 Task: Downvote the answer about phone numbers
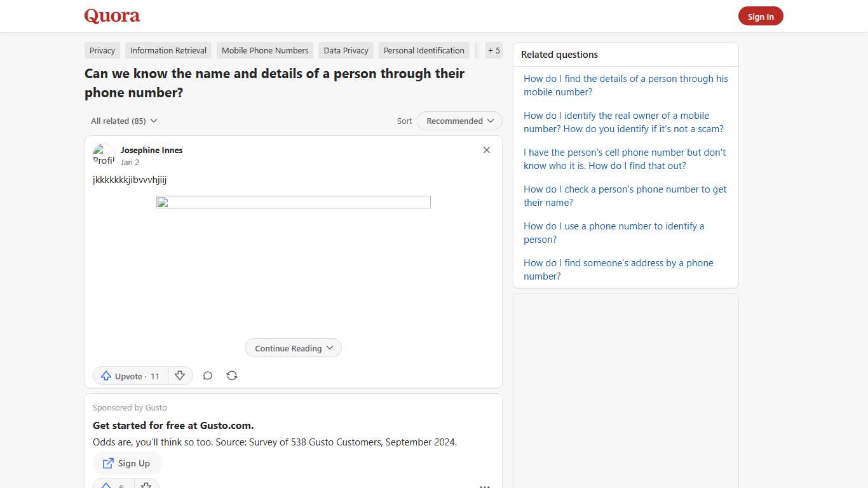[180, 376]
